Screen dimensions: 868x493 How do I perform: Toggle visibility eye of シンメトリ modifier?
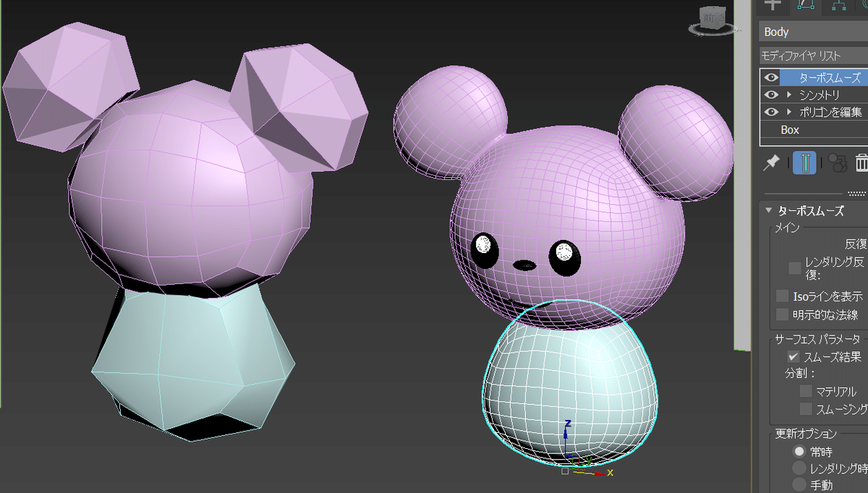click(771, 95)
